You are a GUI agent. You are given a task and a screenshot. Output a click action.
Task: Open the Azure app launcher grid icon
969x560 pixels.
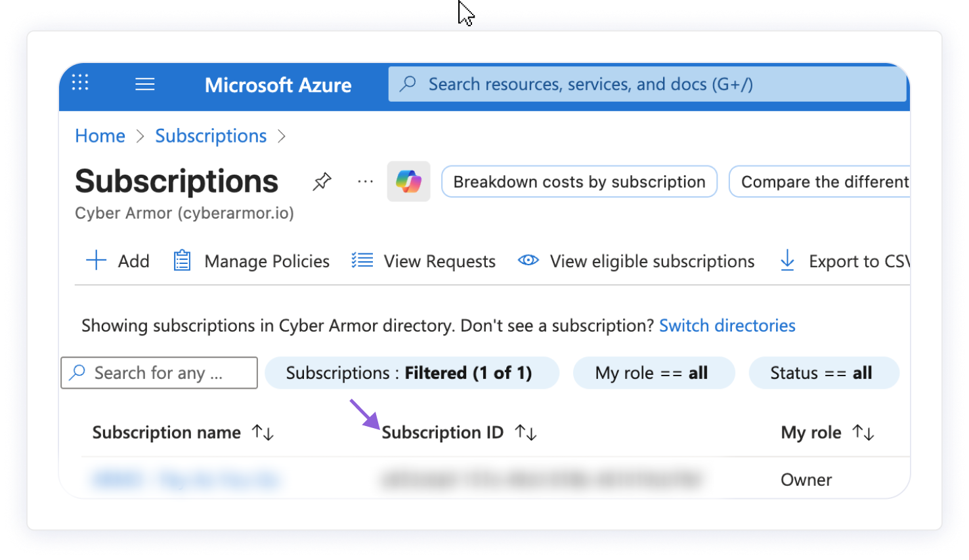(x=80, y=83)
